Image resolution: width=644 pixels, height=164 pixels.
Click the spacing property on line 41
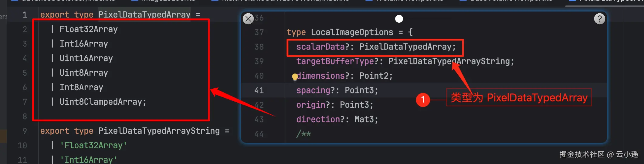coord(313,90)
